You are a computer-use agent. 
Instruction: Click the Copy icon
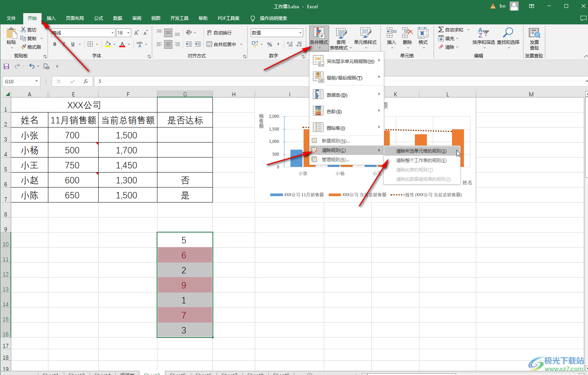tap(23, 38)
